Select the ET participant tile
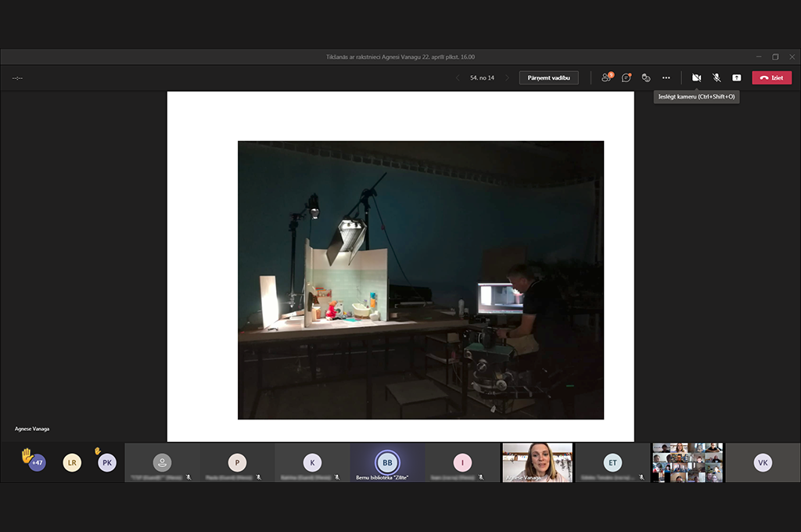This screenshot has width=801, height=532. point(612,462)
